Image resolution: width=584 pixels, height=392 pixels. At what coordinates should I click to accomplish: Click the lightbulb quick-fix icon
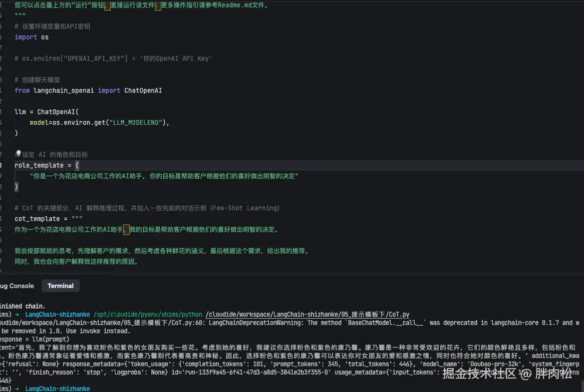point(18,153)
